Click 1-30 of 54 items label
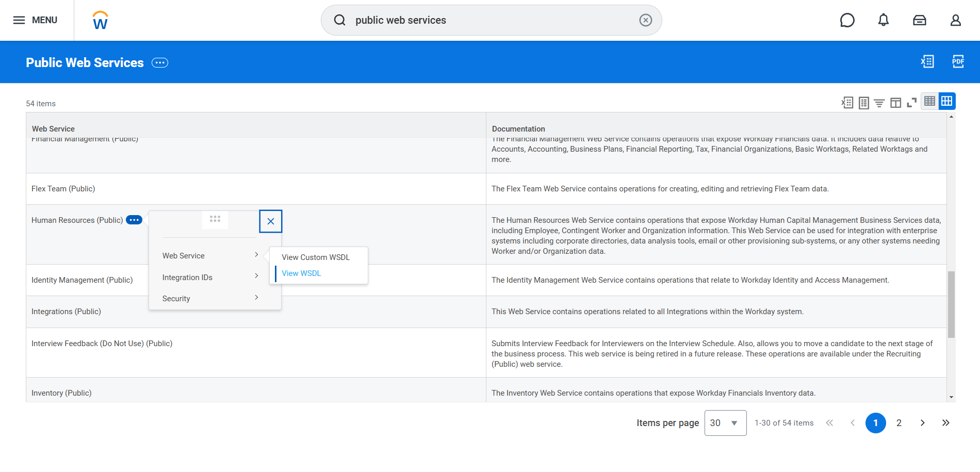The width and height of the screenshot is (980, 472). point(784,423)
